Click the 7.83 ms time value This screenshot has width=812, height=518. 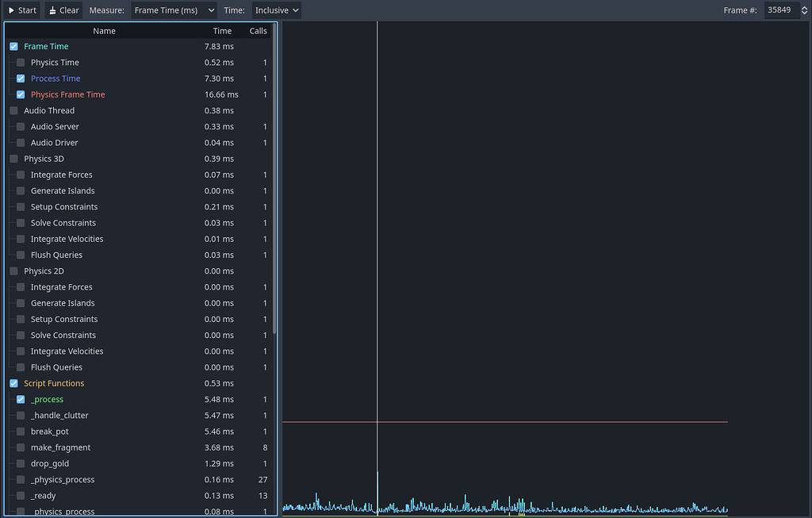(219, 47)
